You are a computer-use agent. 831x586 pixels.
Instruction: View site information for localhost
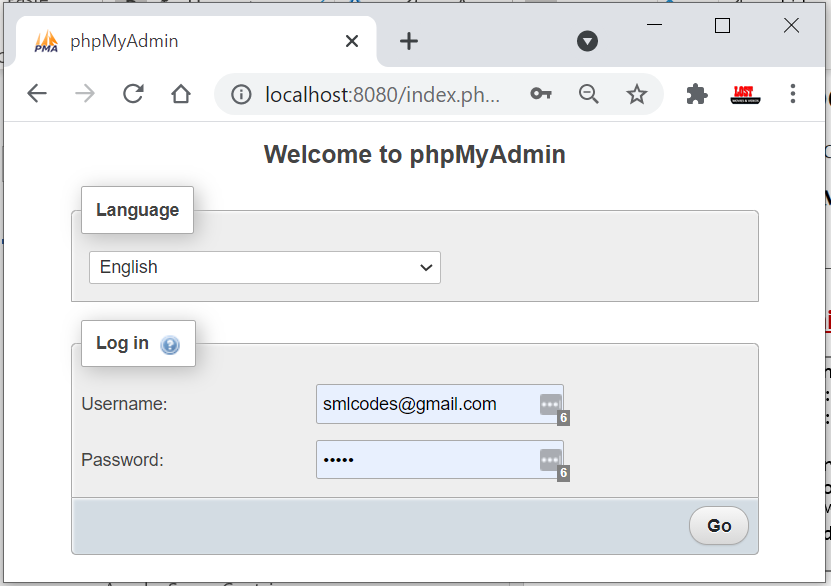point(241,94)
